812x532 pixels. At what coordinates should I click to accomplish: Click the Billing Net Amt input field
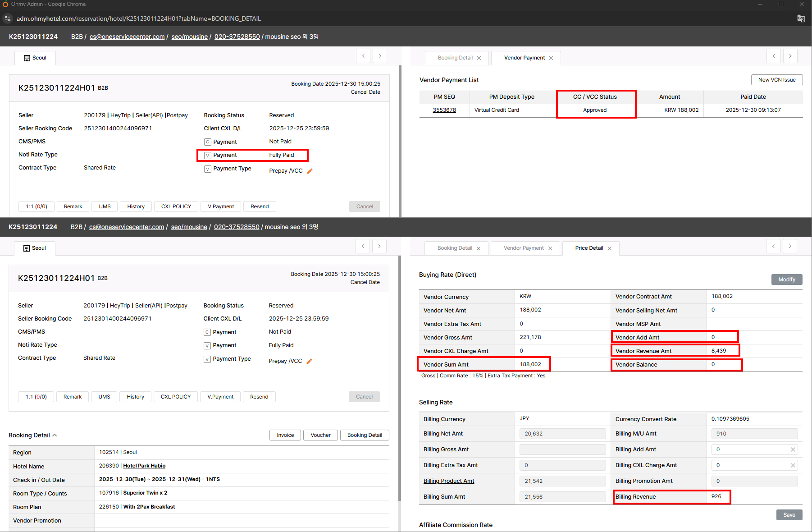(x=562, y=434)
